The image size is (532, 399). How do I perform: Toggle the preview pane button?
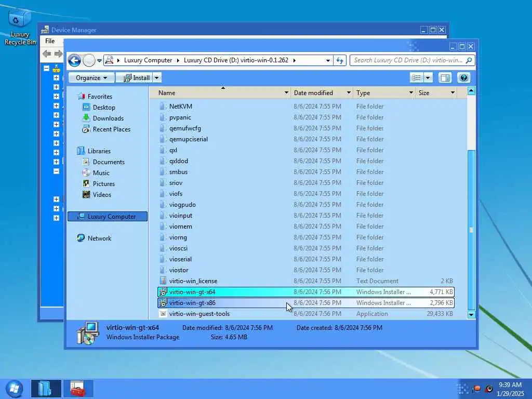445,78
